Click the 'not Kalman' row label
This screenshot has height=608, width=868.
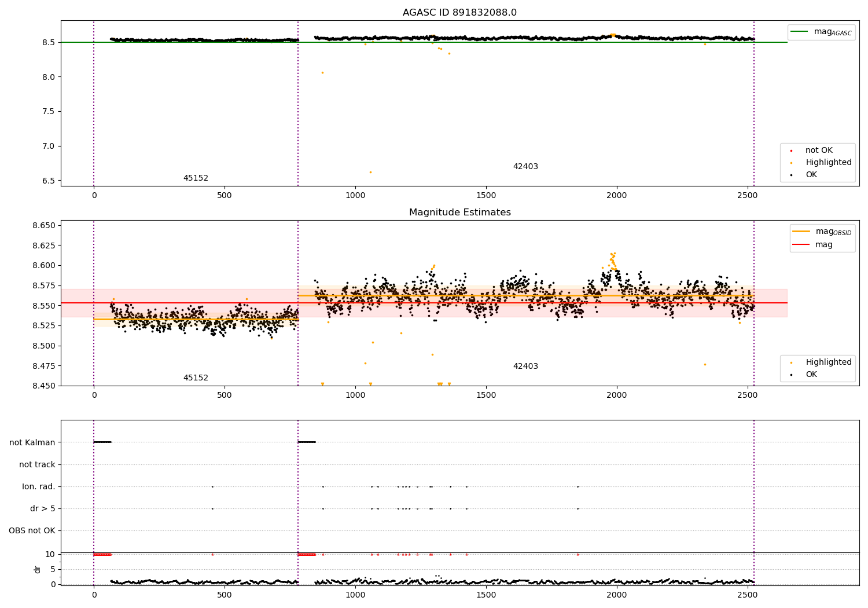32,442
